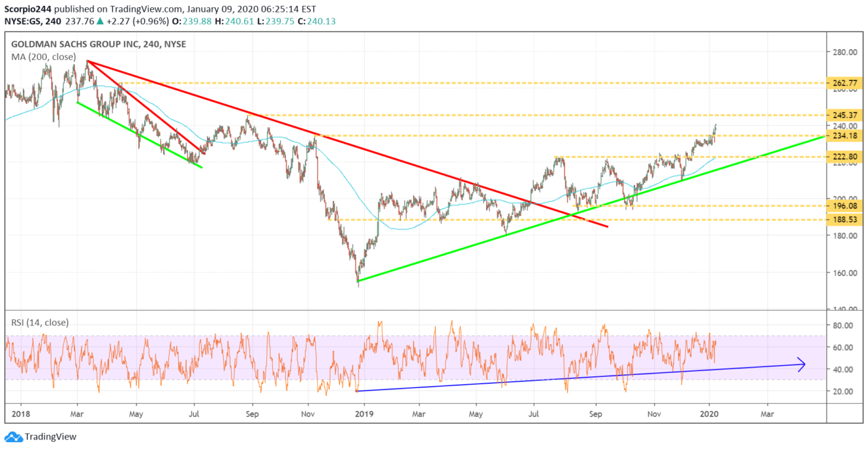The width and height of the screenshot is (868, 450).
Task: Click the Nov label before 2019
Action: (x=308, y=415)
